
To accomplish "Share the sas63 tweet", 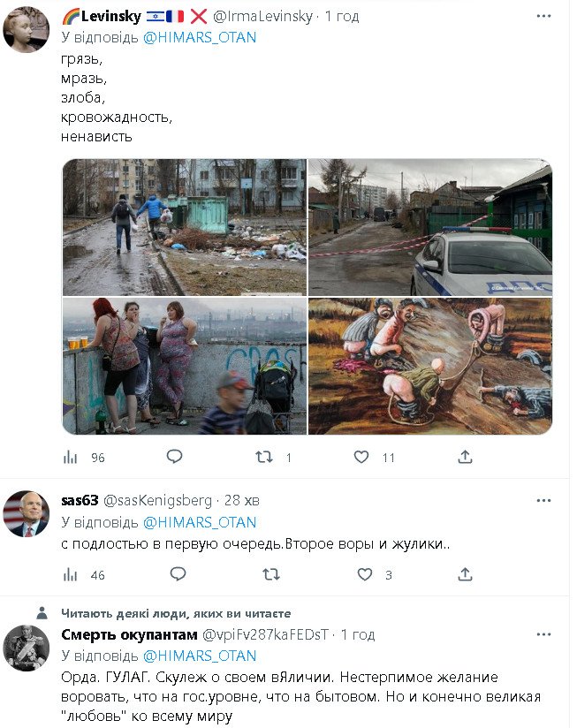I will (x=465, y=575).
